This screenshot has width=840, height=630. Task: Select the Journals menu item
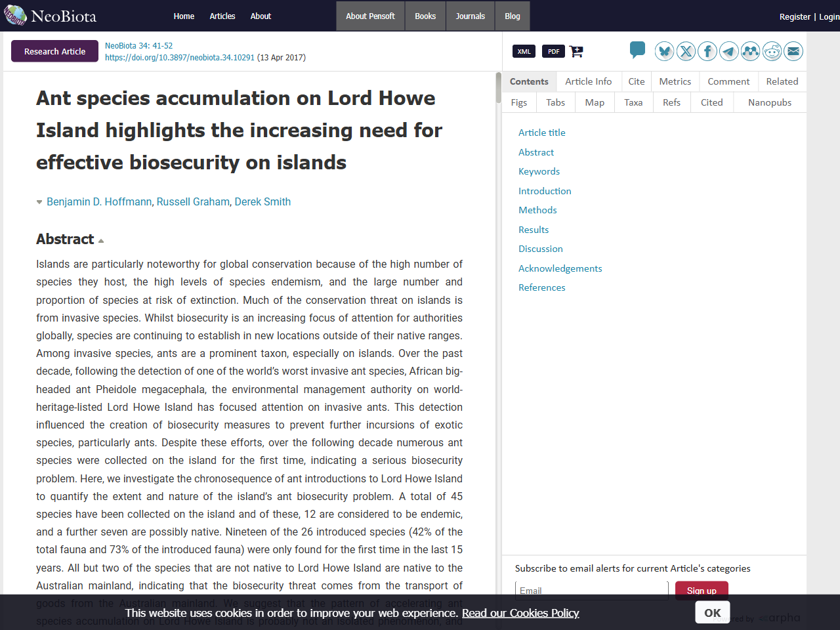click(470, 16)
